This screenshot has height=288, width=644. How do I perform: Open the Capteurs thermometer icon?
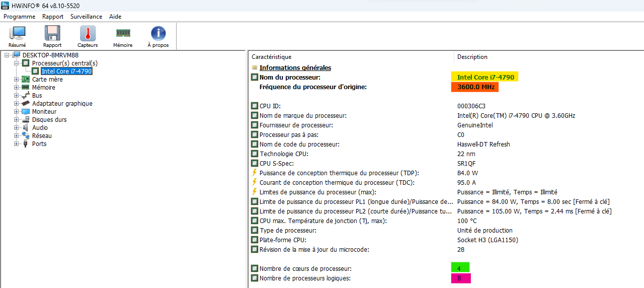88,36
